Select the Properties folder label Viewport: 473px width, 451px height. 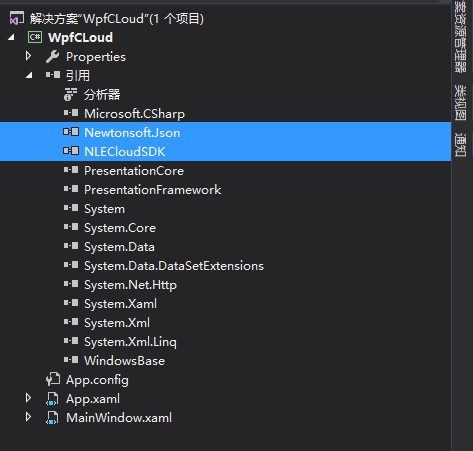pyautogui.click(x=96, y=57)
